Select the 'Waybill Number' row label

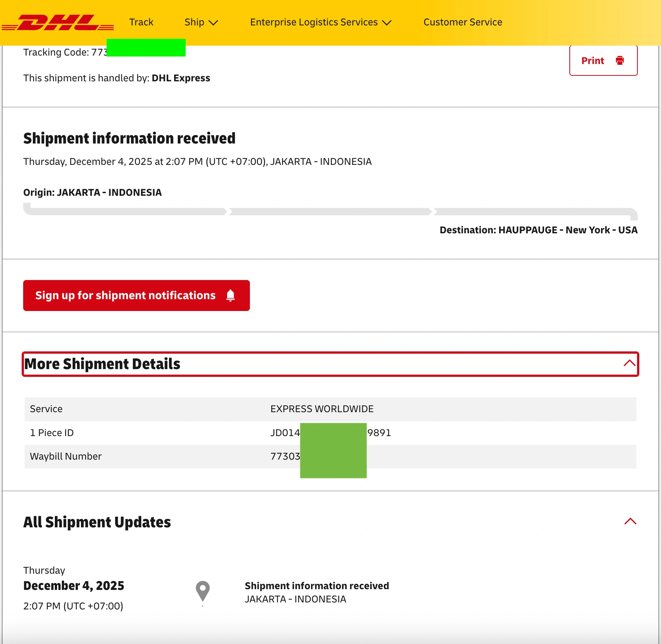[66, 456]
